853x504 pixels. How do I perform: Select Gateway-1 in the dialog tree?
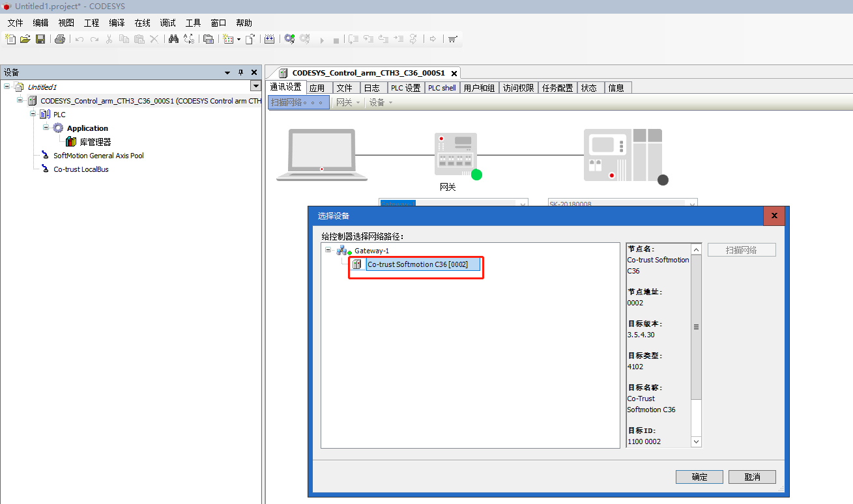tap(371, 251)
